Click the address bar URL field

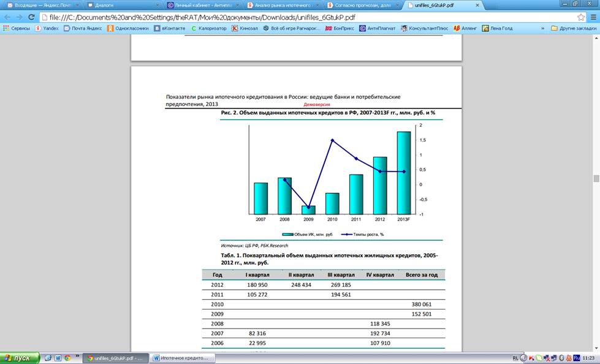click(306, 17)
